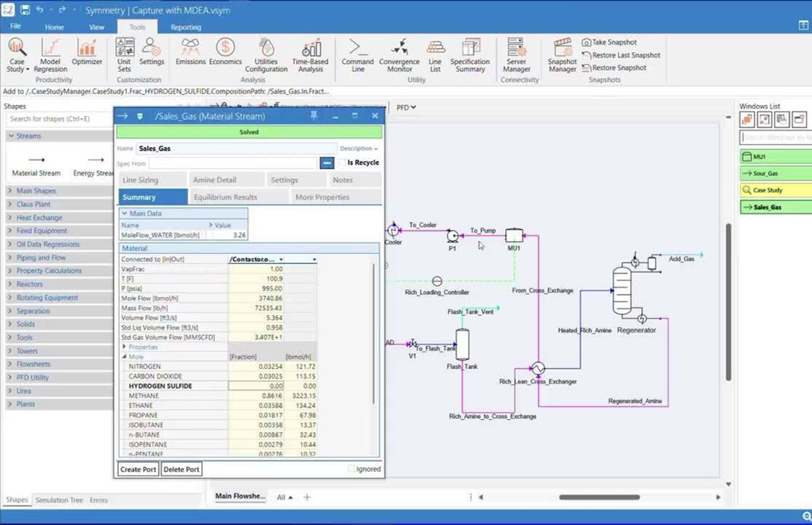
Task: Select the Energy Stream shape
Action: coord(93,166)
